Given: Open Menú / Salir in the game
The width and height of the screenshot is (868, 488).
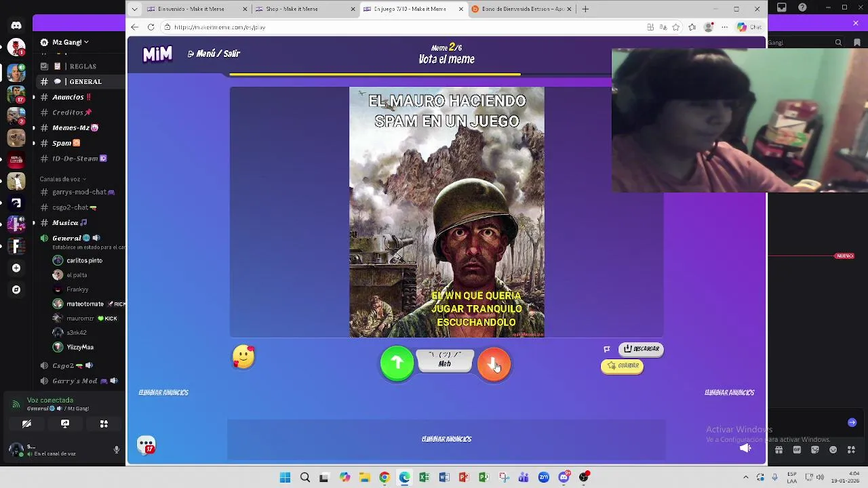Looking at the screenshot, I should click(214, 54).
